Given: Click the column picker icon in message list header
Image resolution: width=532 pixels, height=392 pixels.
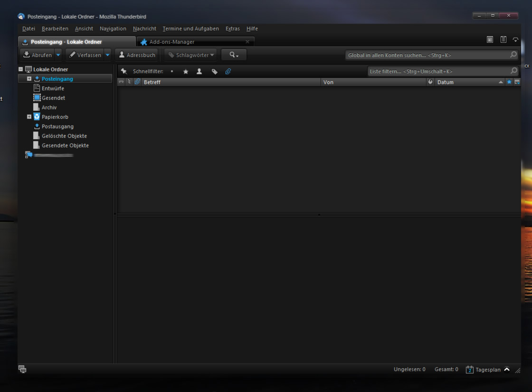Looking at the screenshot, I should [517, 82].
